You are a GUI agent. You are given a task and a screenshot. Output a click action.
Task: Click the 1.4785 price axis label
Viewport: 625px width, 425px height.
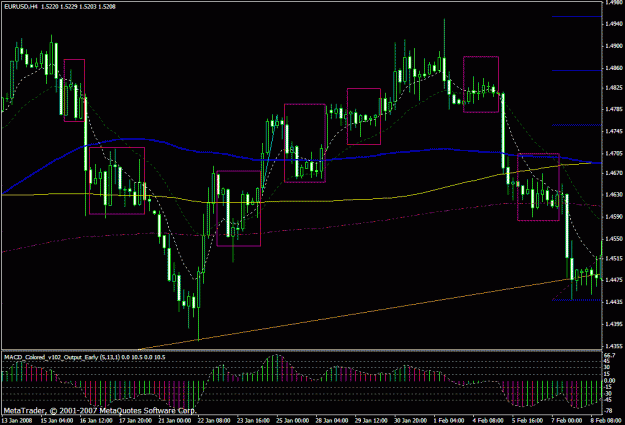(x=614, y=109)
